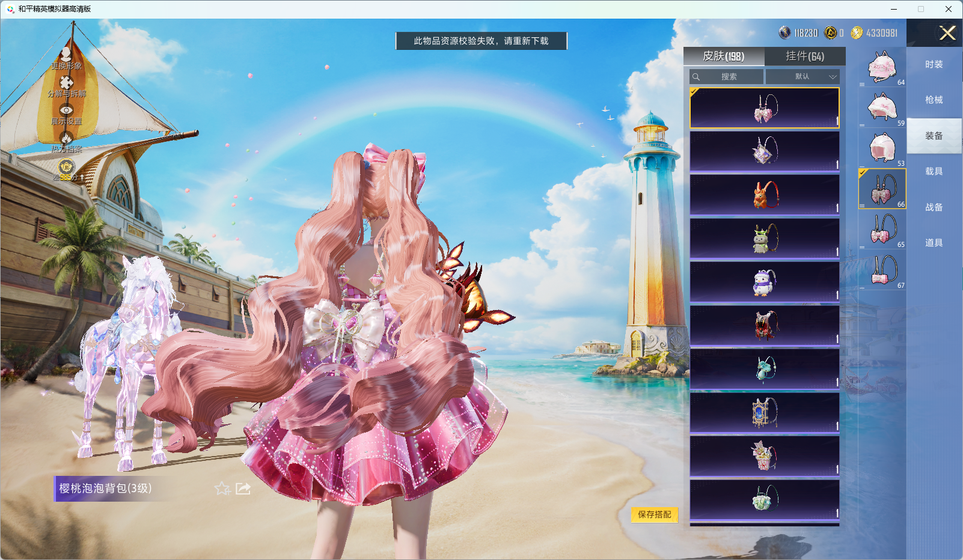This screenshot has width=963, height=560.
Task: Open 分解与拆解 puzzle piece icon
Action: click(66, 82)
